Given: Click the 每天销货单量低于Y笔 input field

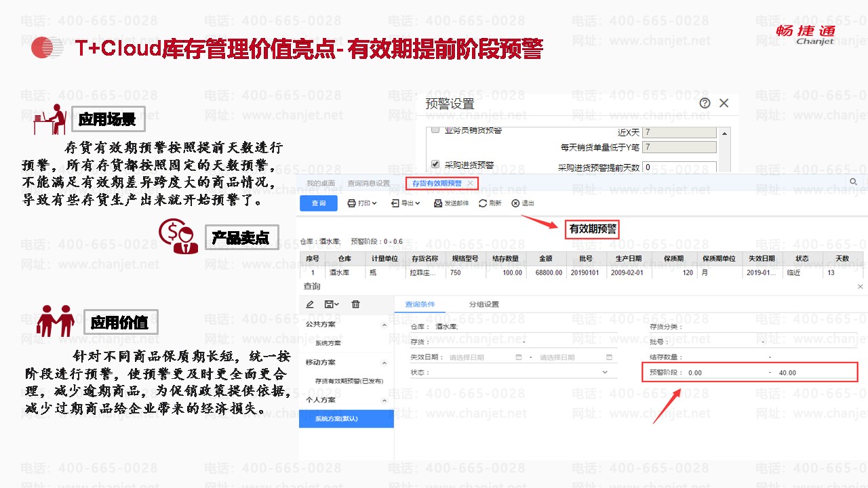Looking at the screenshot, I should (x=679, y=147).
